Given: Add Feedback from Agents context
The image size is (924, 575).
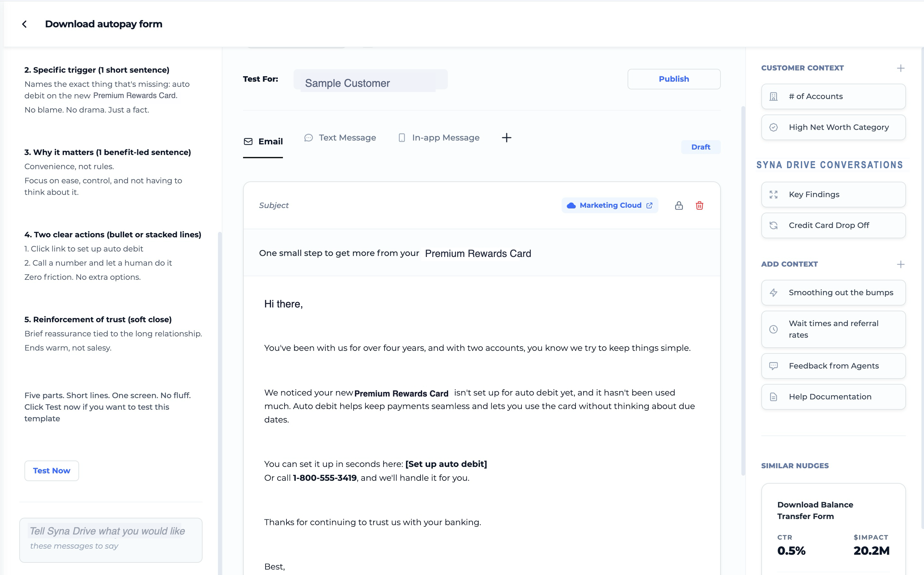Looking at the screenshot, I should (x=833, y=366).
